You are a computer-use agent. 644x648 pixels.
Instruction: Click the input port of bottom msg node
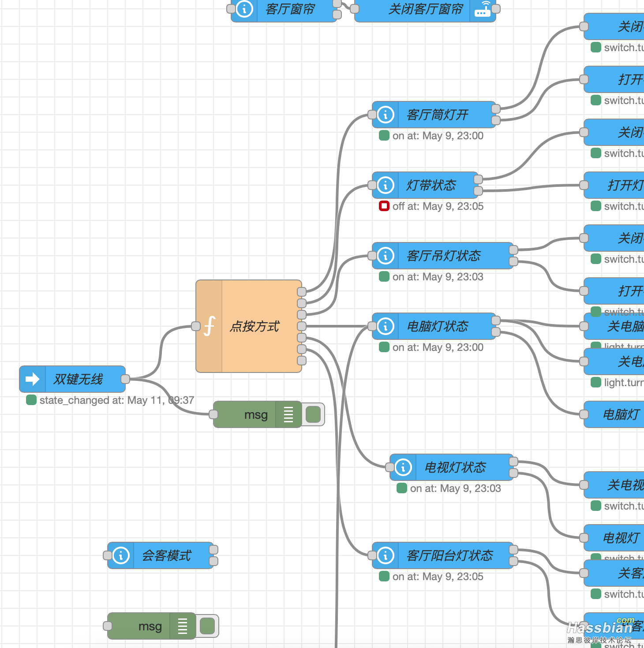pos(108,626)
